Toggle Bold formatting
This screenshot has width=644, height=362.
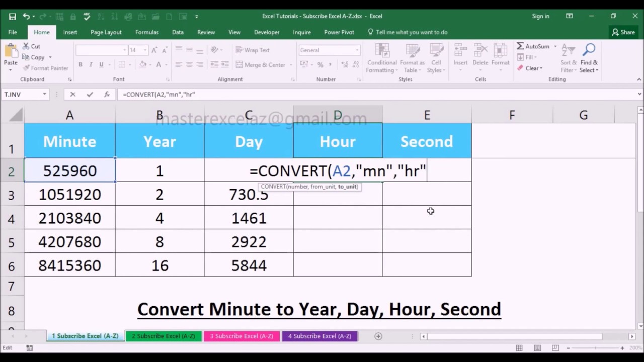(x=80, y=64)
